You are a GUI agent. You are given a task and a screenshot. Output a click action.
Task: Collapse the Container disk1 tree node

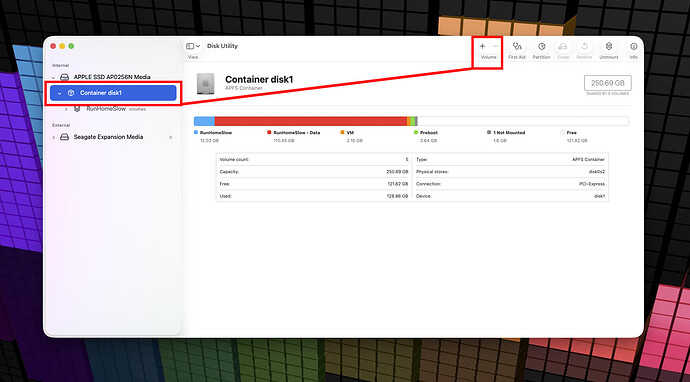pos(59,93)
